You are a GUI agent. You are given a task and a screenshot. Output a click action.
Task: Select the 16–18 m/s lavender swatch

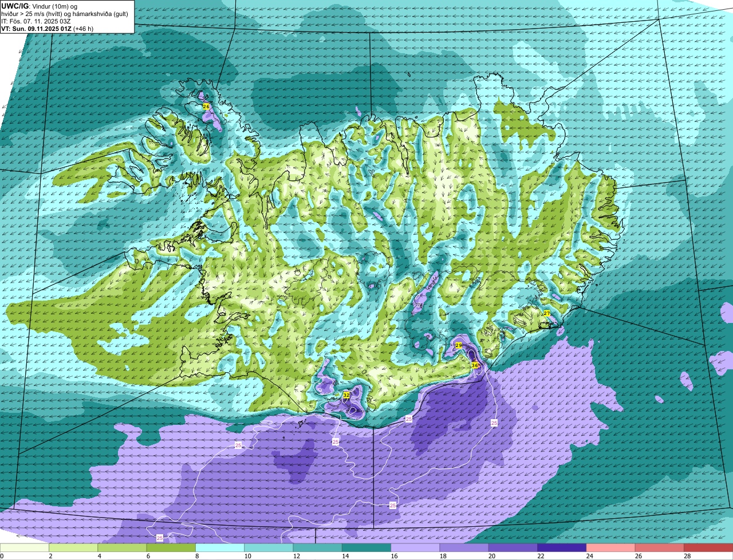(x=415, y=548)
